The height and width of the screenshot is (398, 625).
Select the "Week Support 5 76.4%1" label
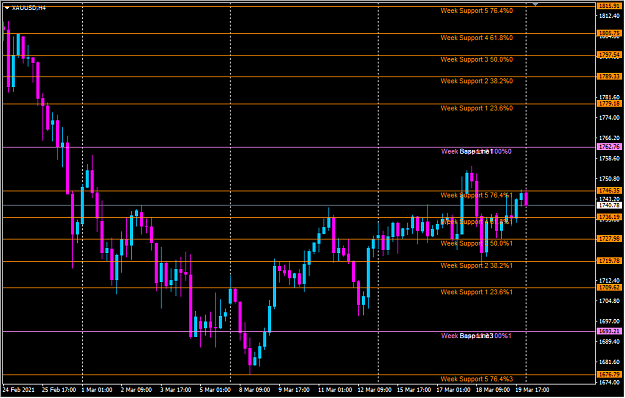point(477,195)
